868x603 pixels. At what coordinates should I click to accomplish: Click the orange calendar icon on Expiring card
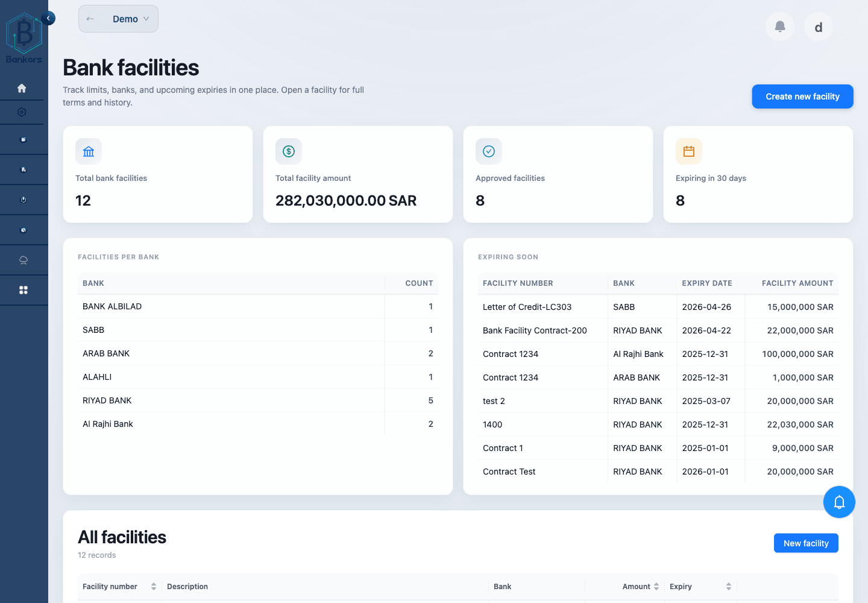(688, 151)
